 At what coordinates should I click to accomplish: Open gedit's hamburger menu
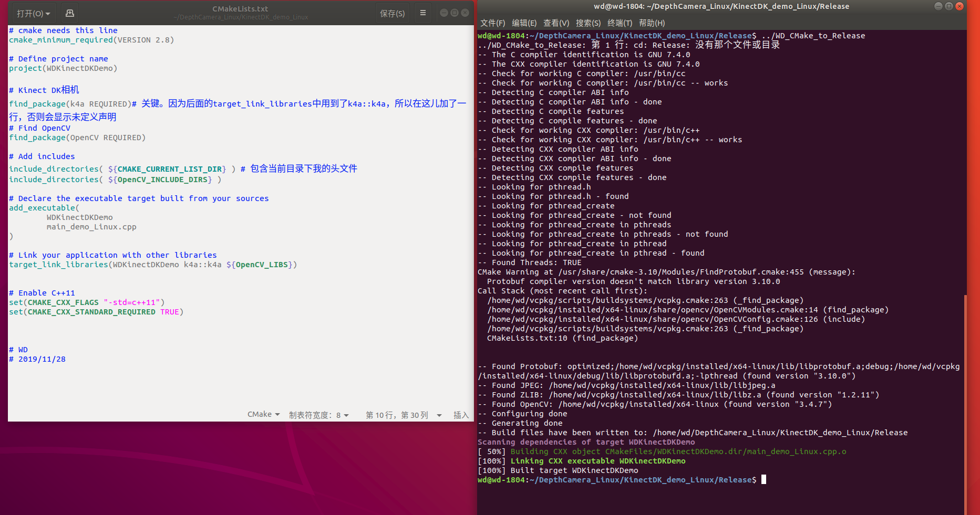(x=423, y=12)
